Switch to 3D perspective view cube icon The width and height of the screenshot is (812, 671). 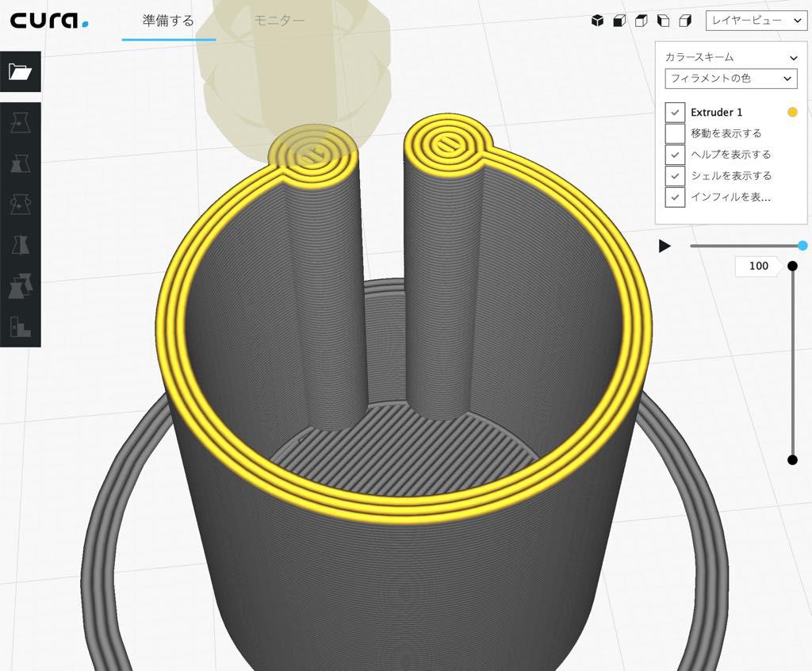pos(598,21)
